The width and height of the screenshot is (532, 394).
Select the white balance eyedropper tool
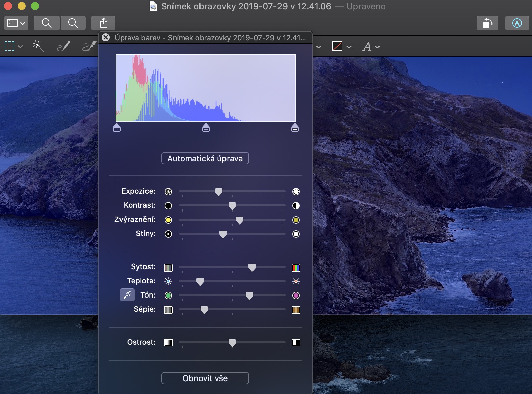[127, 295]
